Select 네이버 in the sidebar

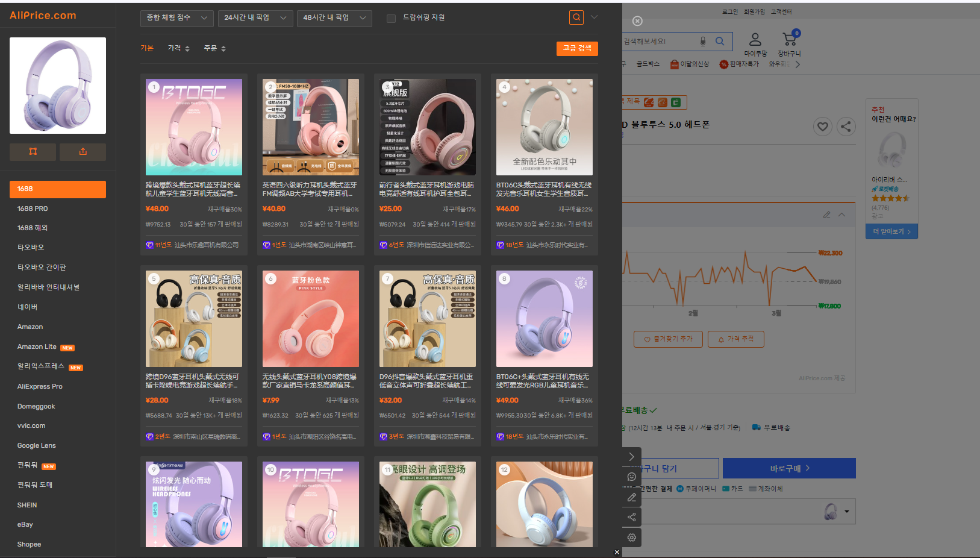coord(27,307)
